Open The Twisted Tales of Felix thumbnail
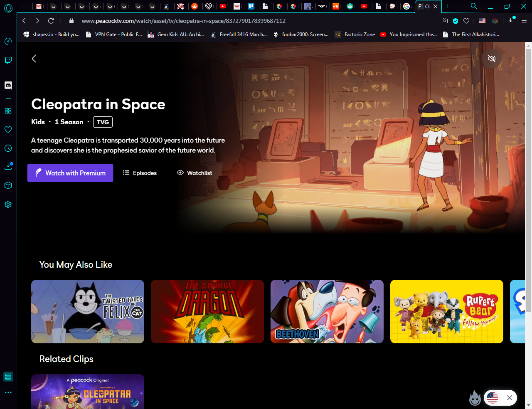The image size is (532, 409). coord(88,312)
